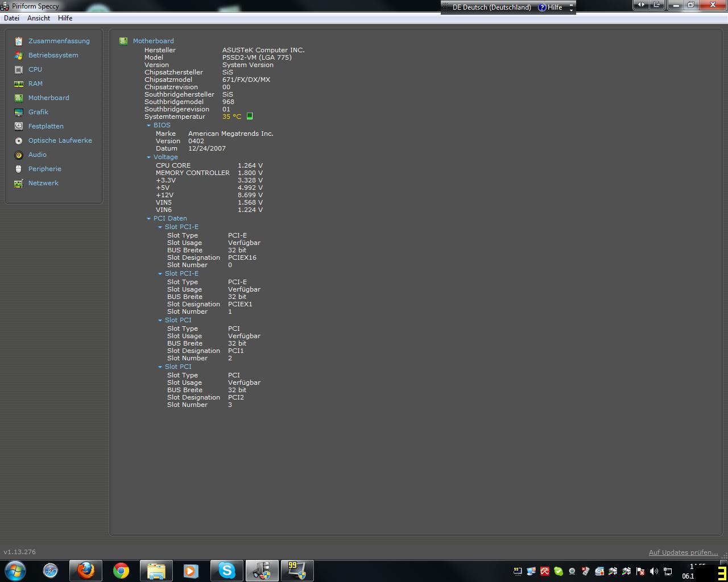Click the taskbar monitor app with 99 badge

[x=297, y=571]
